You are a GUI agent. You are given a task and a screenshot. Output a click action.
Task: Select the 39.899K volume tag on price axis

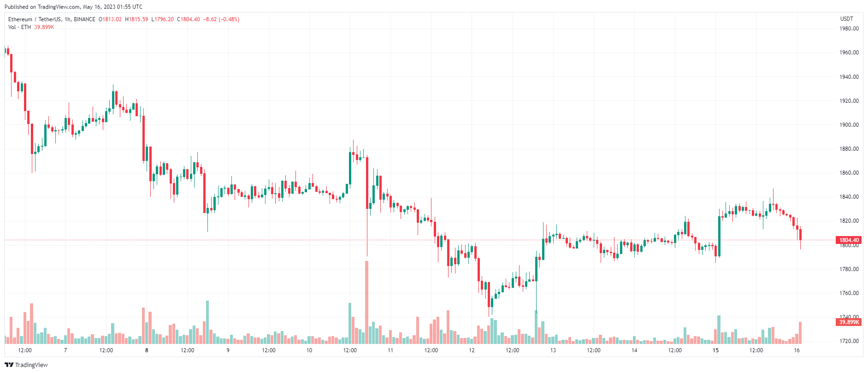tap(848, 322)
